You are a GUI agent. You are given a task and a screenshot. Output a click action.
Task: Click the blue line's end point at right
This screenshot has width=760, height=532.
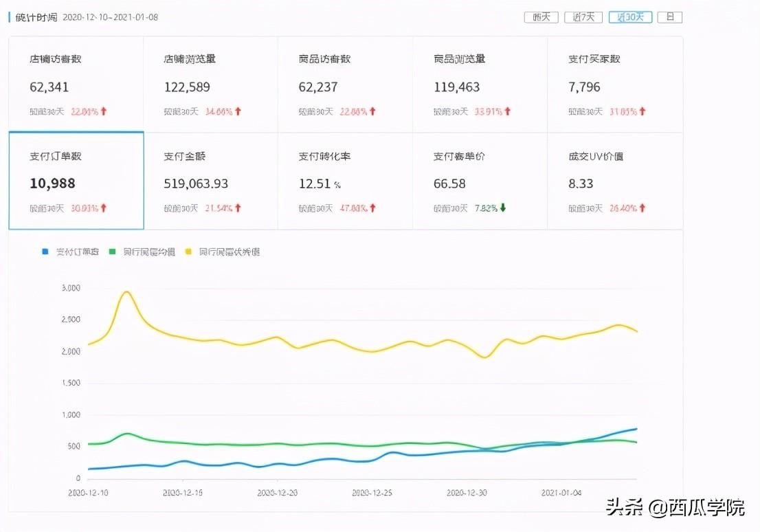636,429
